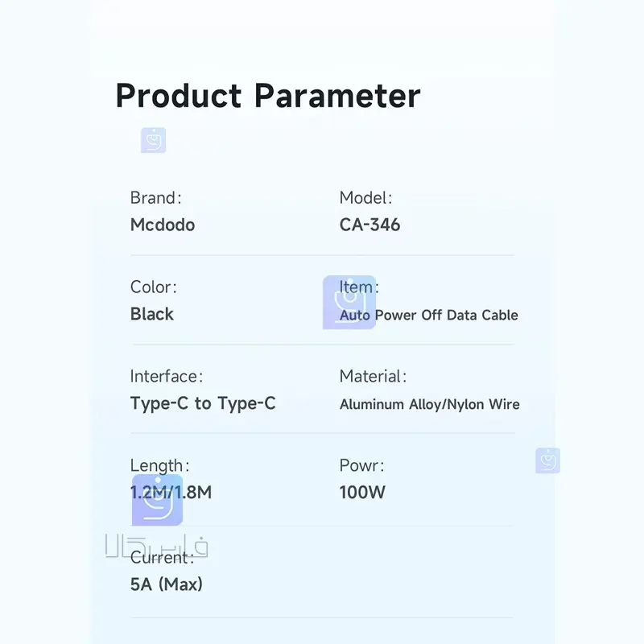Click the Powr: label
Screen dimensions: 644x644
[x=361, y=465]
